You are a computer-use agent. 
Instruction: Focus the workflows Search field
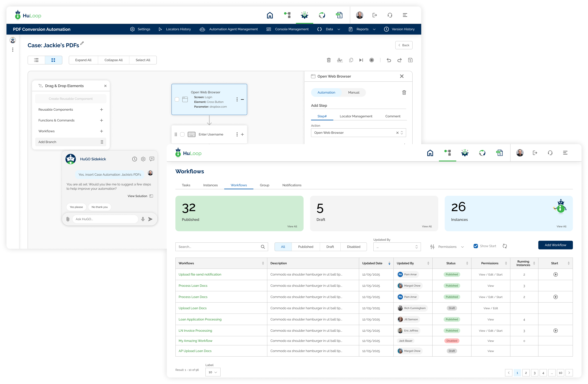point(222,247)
